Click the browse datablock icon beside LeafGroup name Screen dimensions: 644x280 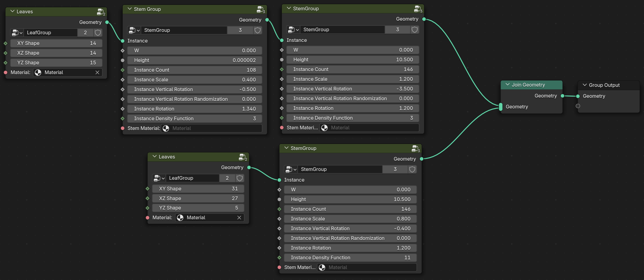pyautogui.click(x=17, y=32)
